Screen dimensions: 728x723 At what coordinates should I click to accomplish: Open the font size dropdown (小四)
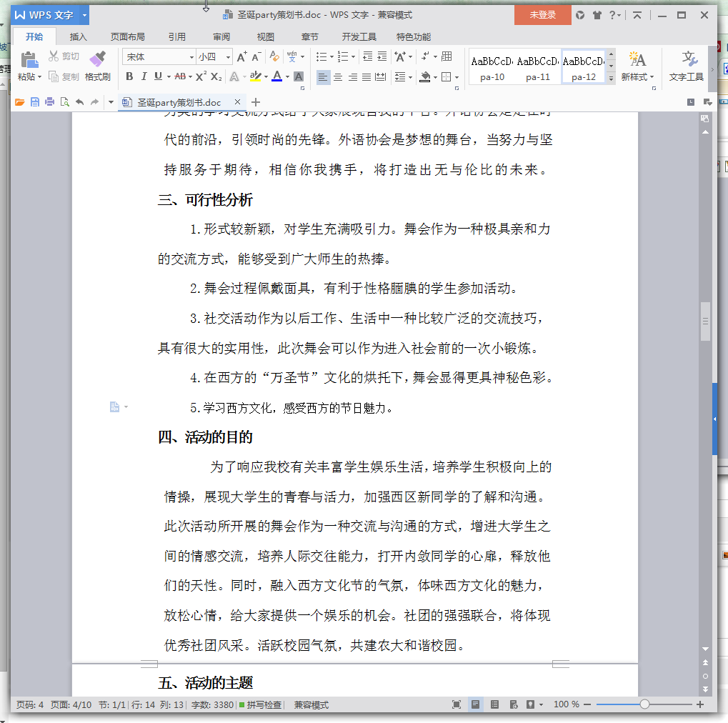pyautogui.click(x=228, y=57)
